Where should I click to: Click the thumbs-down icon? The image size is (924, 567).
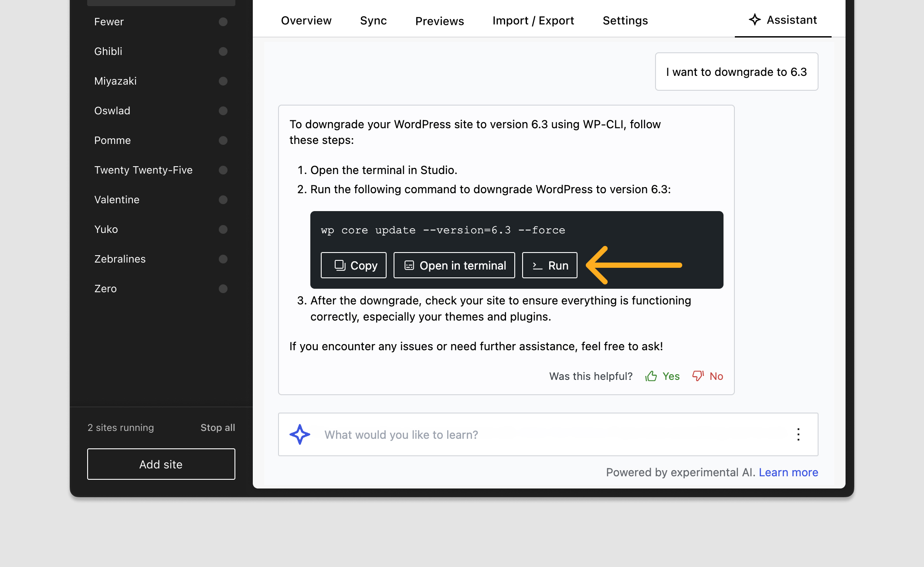point(698,376)
